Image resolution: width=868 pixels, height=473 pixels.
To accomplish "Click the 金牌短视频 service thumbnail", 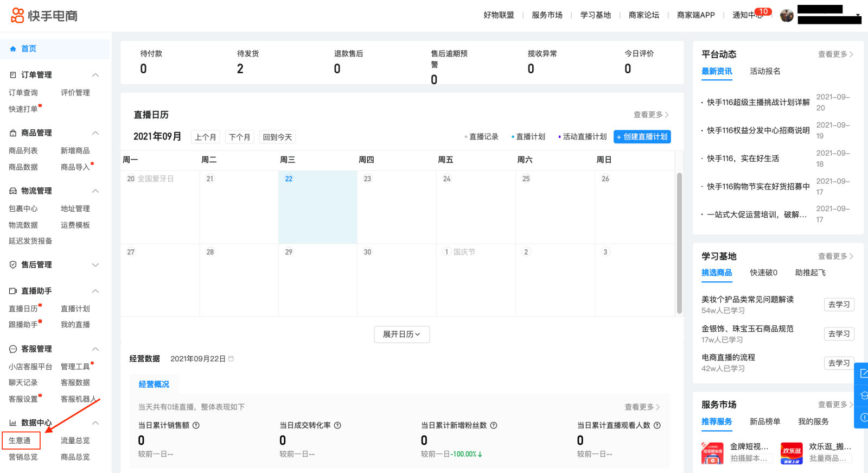I will click(x=712, y=453).
